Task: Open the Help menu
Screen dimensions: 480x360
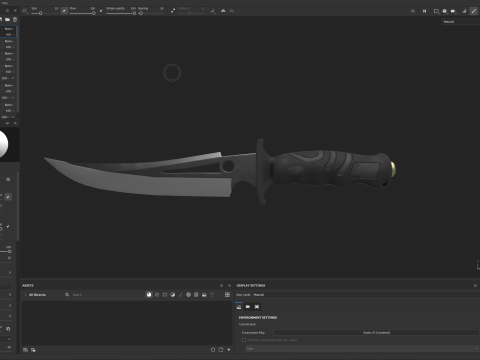Action: 4,3
